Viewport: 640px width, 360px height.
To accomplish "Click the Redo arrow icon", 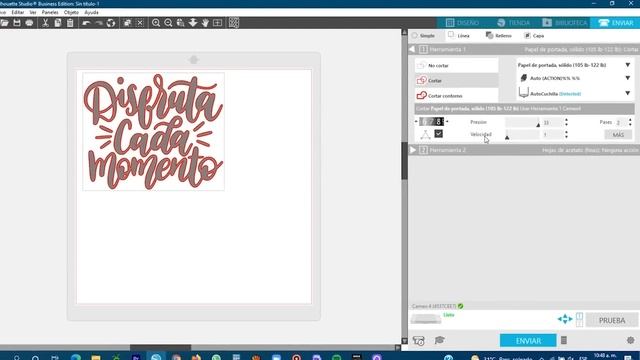I will [98, 23].
